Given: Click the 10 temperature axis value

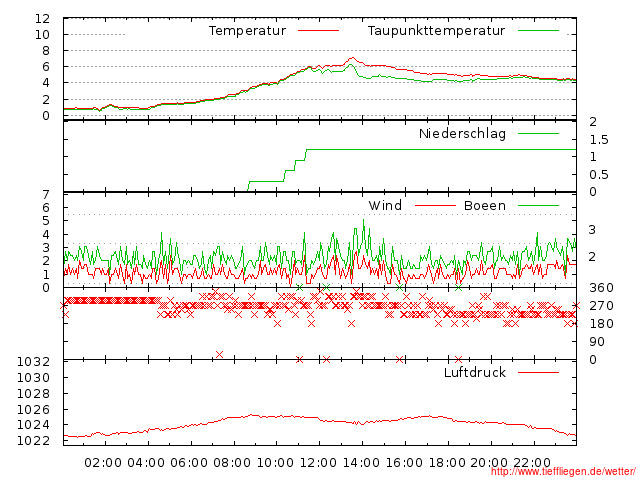Looking at the screenshot, I should pyautogui.click(x=42, y=35).
